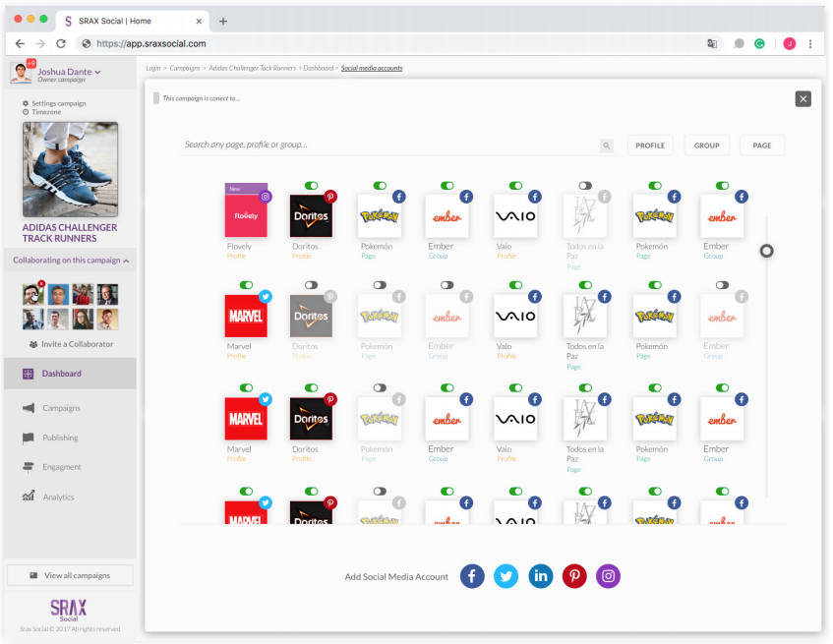Add a LinkedIn social media account
The height and width of the screenshot is (644, 833).
(x=540, y=576)
